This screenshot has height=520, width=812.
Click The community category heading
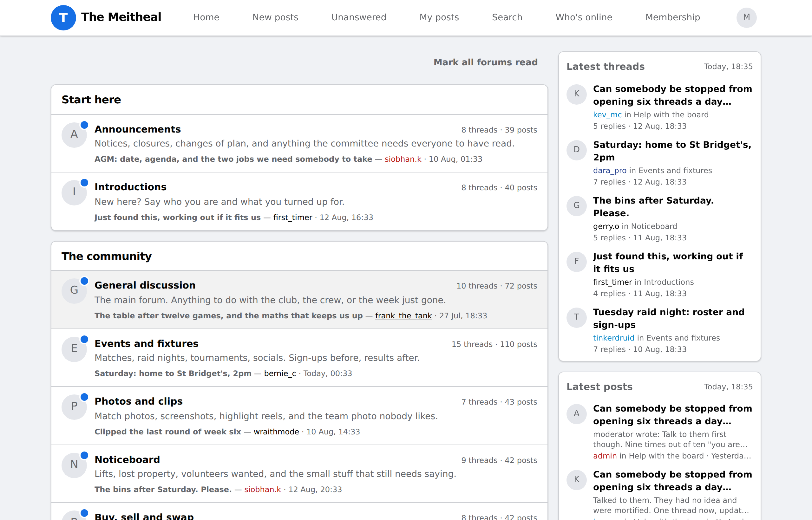tap(106, 256)
